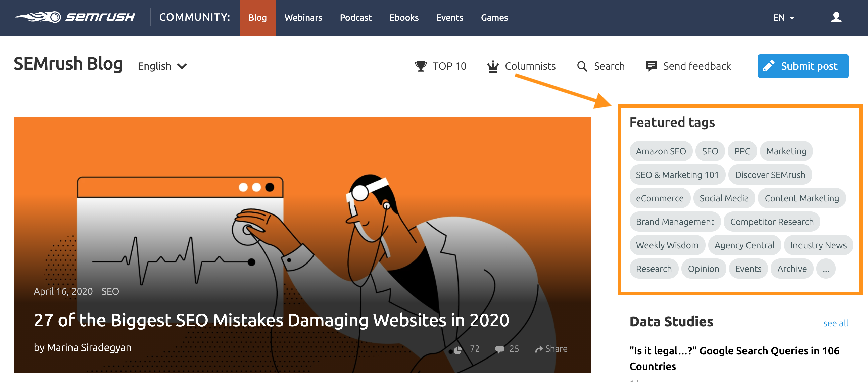Open the "Is it legal...?" data study article

pos(734,359)
